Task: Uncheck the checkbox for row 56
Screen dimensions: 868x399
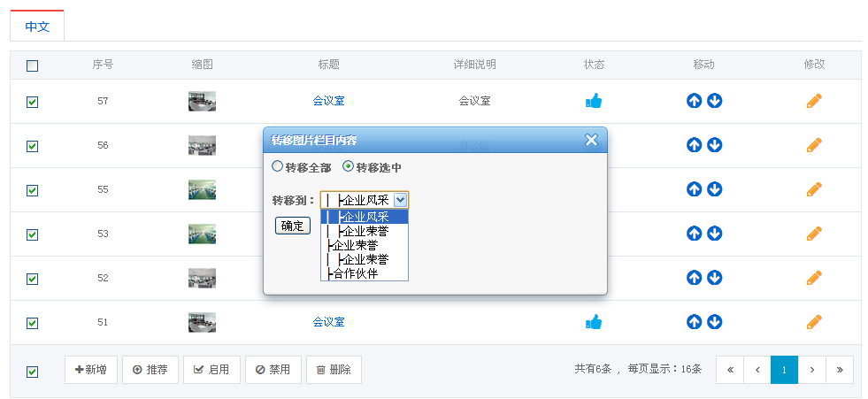Action: click(33, 146)
